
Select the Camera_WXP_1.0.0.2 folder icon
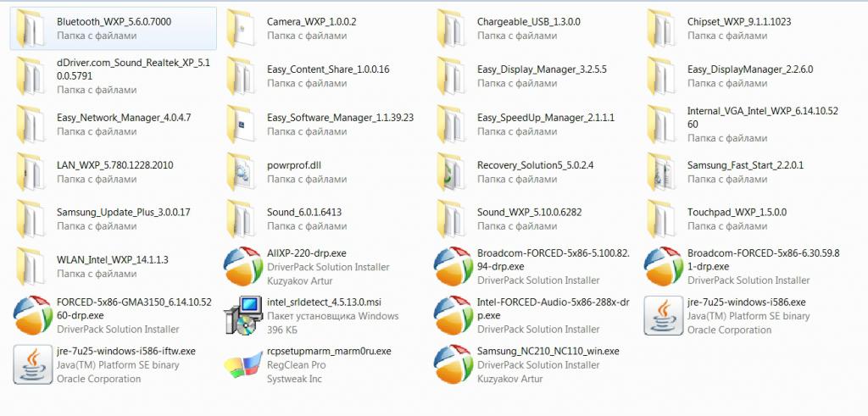(240, 28)
